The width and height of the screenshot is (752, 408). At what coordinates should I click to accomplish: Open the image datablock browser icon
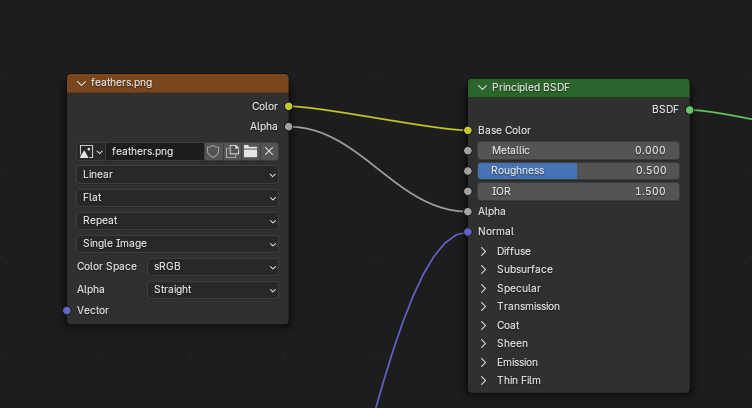91,151
